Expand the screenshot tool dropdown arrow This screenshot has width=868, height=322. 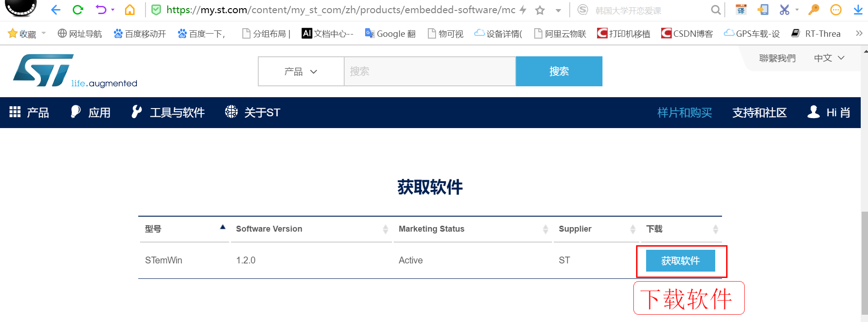tap(797, 10)
